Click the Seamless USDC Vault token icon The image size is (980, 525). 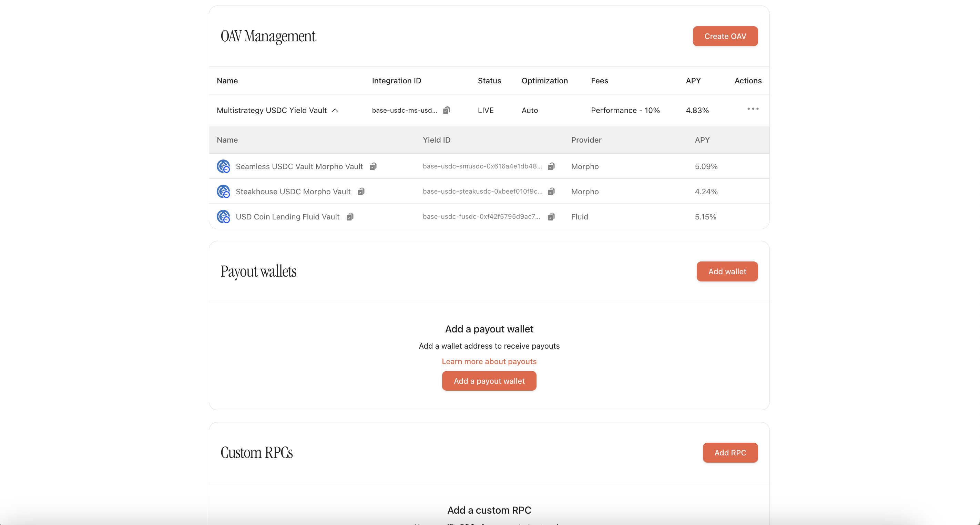pyautogui.click(x=223, y=166)
